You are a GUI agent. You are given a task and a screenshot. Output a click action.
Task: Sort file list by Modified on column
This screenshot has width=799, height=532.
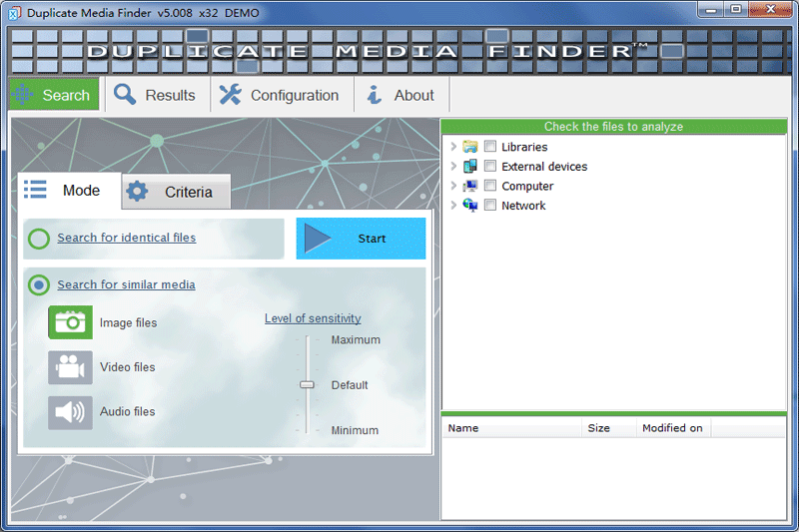pyautogui.click(x=673, y=428)
